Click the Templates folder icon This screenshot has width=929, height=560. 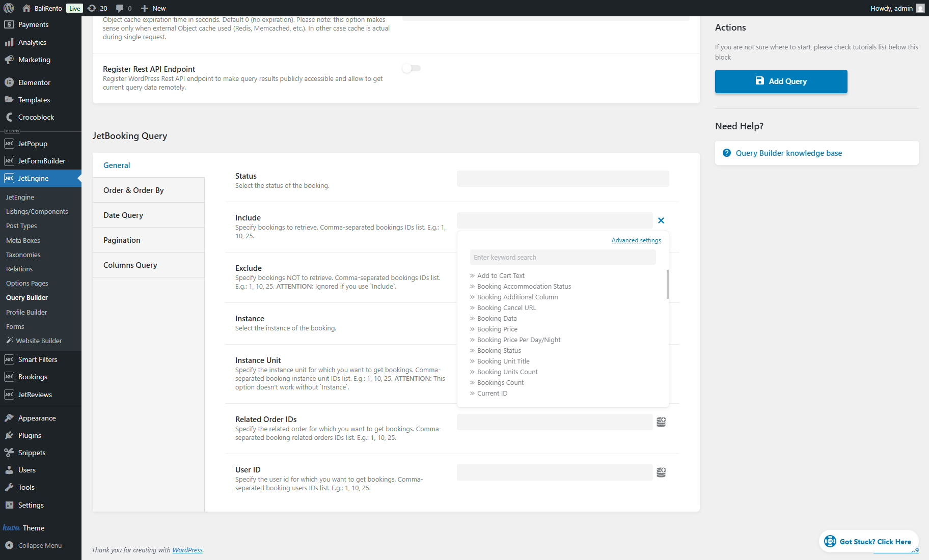coord(9,100)
